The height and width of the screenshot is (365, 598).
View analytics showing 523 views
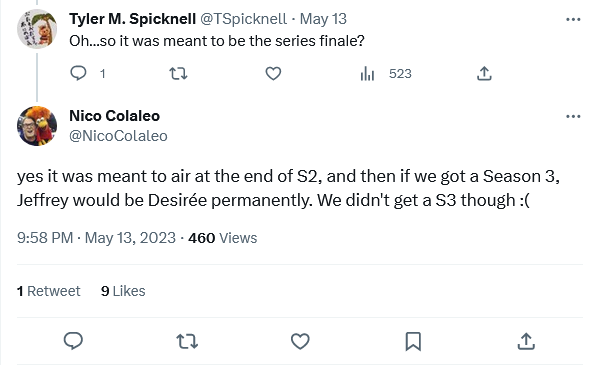(x=386, y=73)
